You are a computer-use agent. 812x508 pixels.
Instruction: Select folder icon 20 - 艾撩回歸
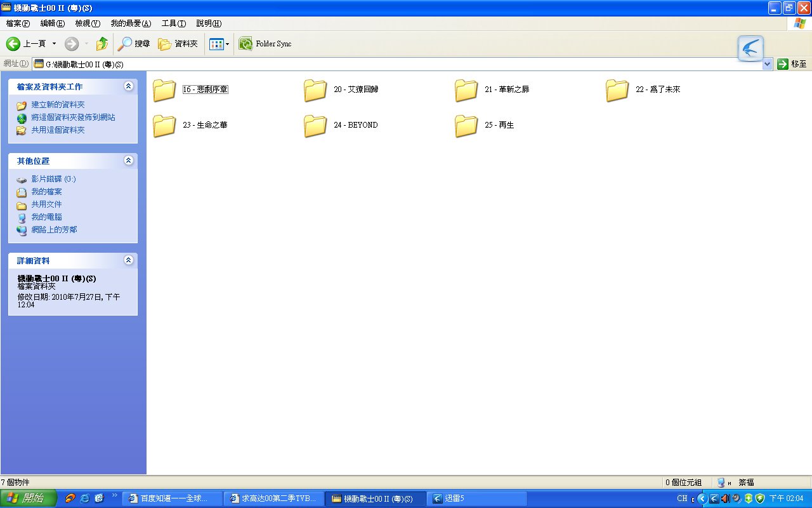coord(315,90)
